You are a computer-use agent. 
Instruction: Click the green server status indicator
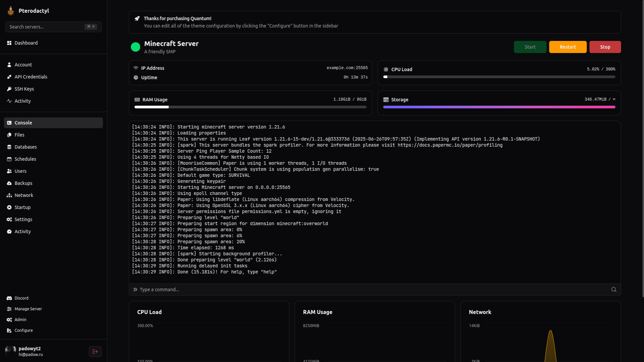[x=135, y=47]
